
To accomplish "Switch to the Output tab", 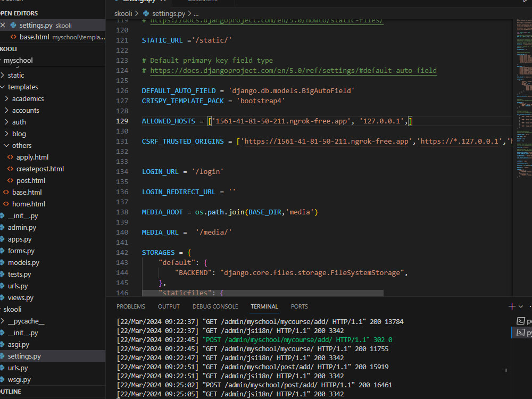I will click(x=169, y=306).
